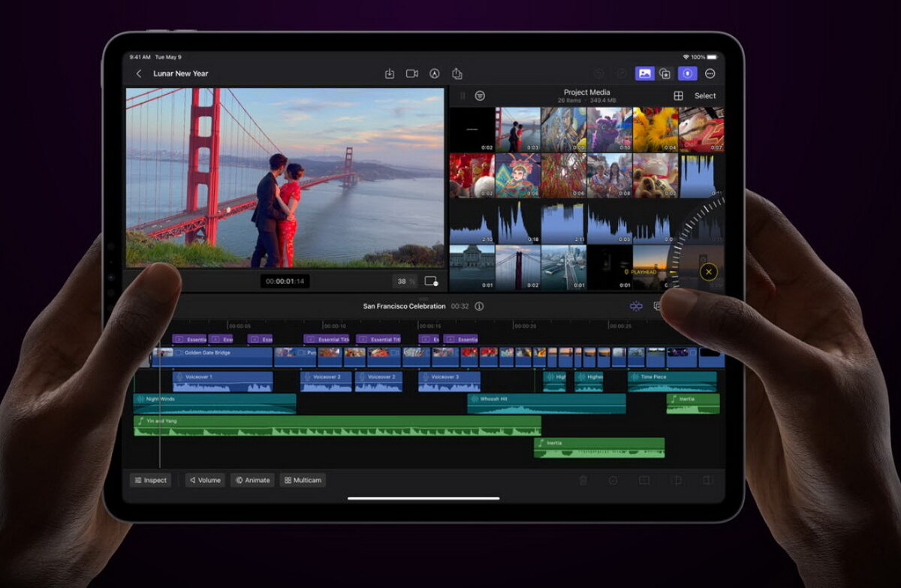Open the more options ellipsis menu
The width and height of the screenshot is (901, 588).
point(710,74)
